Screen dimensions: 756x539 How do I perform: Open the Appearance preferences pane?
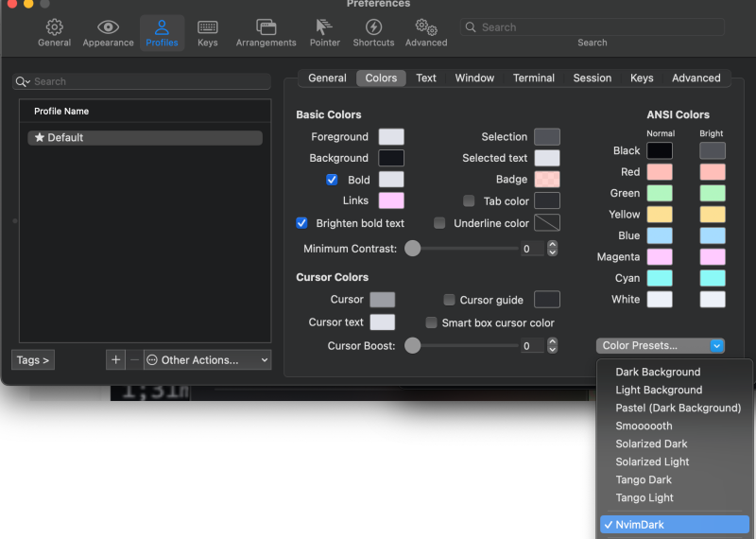coord(108,33)
